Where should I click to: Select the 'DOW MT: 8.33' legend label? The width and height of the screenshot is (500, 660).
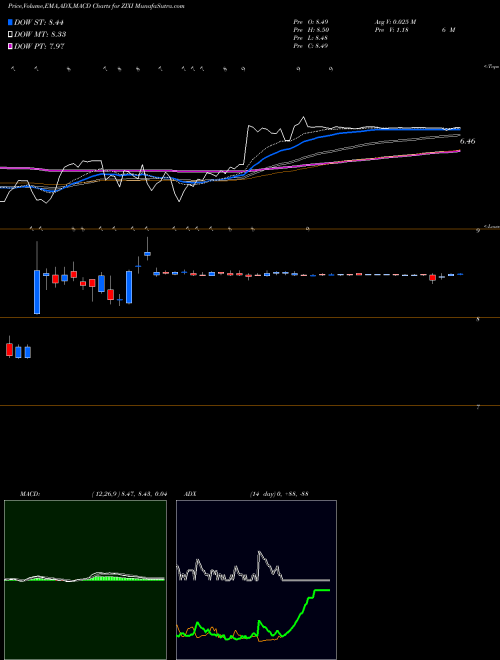coord(40,35)
